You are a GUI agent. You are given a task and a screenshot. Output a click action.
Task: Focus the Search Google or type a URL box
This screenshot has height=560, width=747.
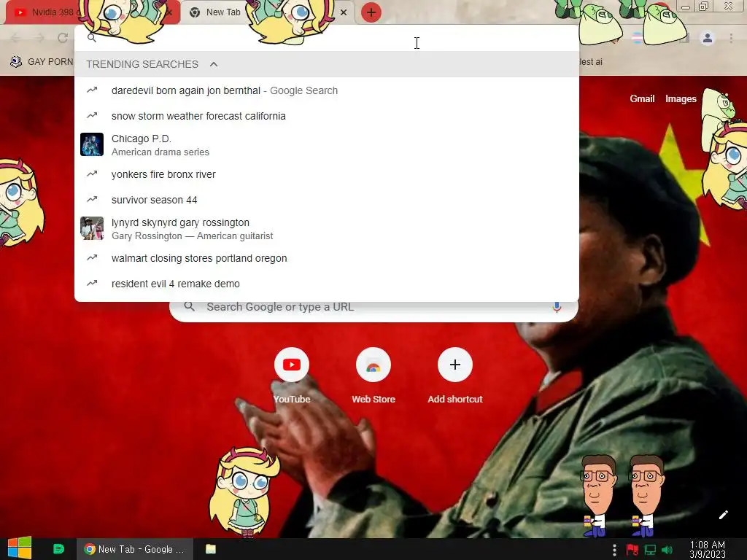click(374, 307)
